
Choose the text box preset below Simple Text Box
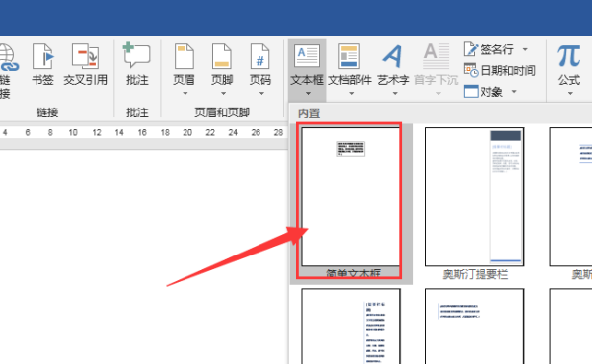[x=350, y=327]
